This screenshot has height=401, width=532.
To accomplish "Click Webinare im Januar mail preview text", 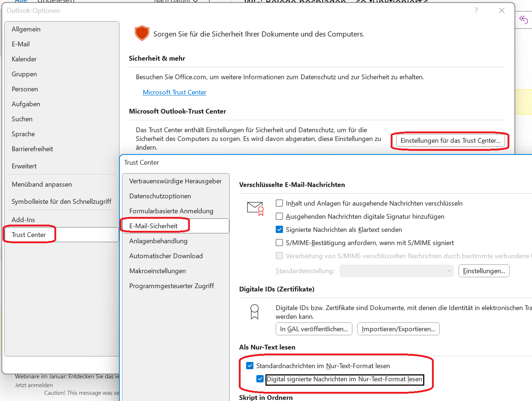I will [x=67, y=377].
